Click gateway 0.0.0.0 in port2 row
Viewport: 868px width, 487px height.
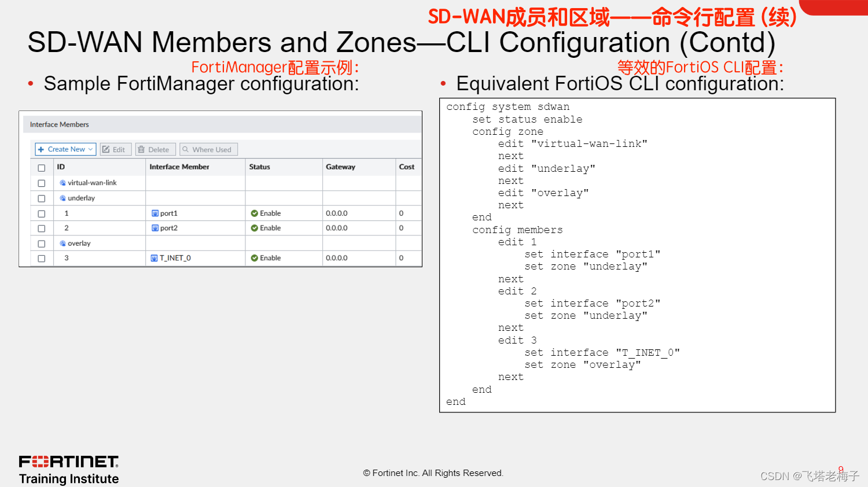[x=337, y=228]
